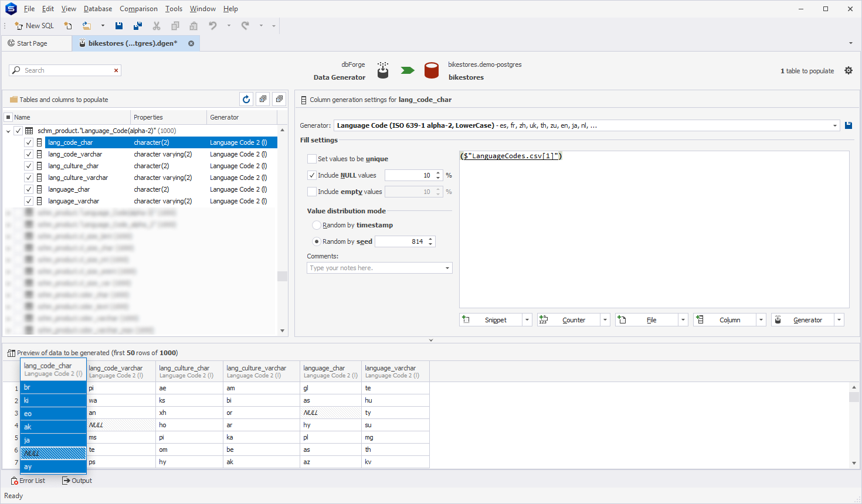The image size is (862, 504).
Task: Clear the search box using red X
Action: [116, 70]
